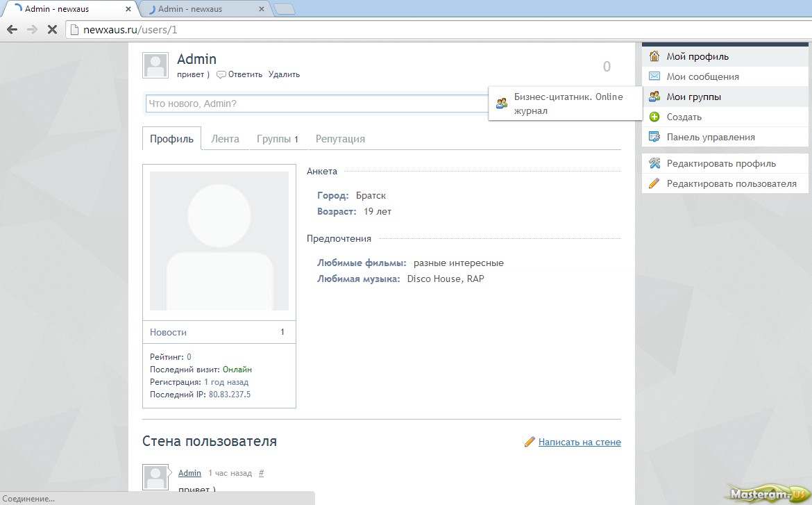Click the large profile avatar placeholder image
The image size is (812, 505).
(x=219, y=241)
